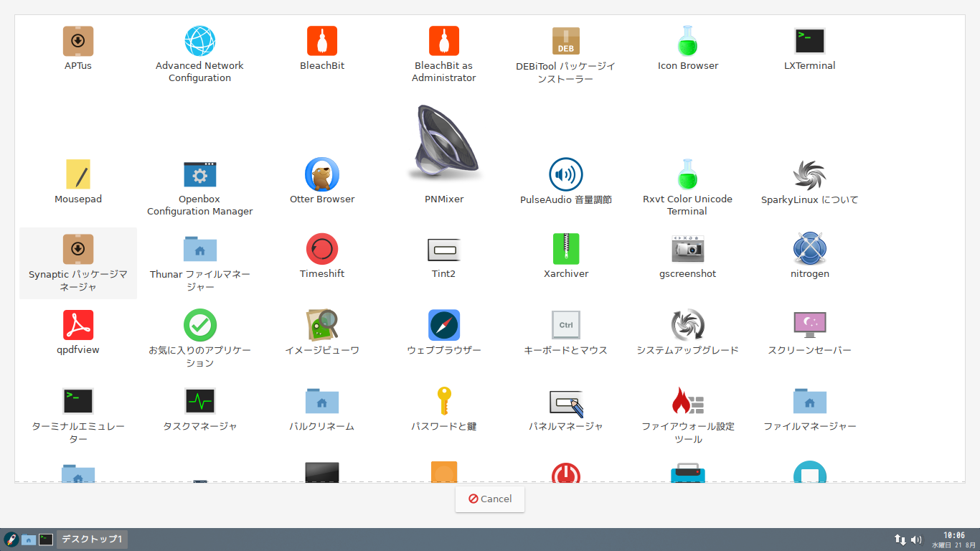Launch the Otter Browser
The height and width of the screenshot is (551, 980).
click(x=322, y=174)
